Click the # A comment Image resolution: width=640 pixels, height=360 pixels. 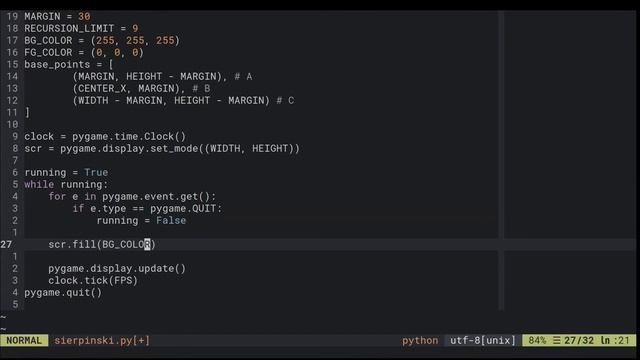(243, 76)
